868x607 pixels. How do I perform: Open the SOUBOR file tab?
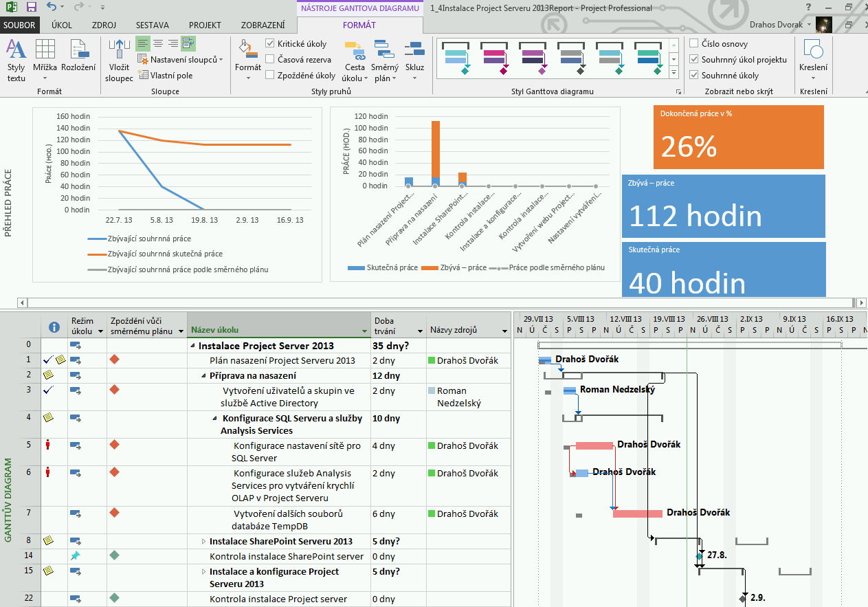[x=19, y=25]
